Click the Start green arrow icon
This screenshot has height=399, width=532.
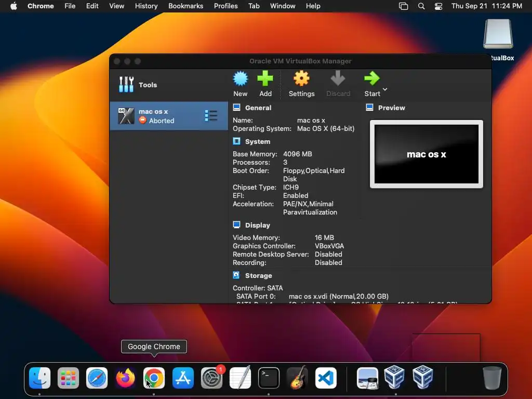pyautogui.click(x=372, y=79)
